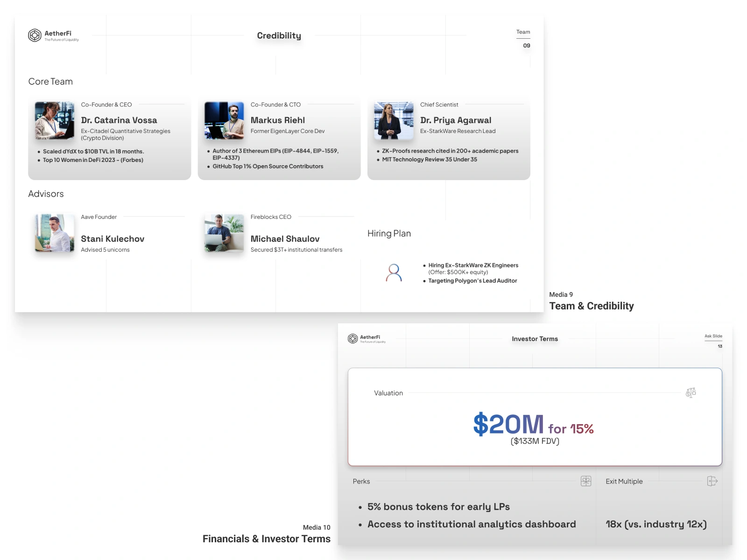Click the Aave Founder label
This screenshot has height=560, width=747.
99,217
